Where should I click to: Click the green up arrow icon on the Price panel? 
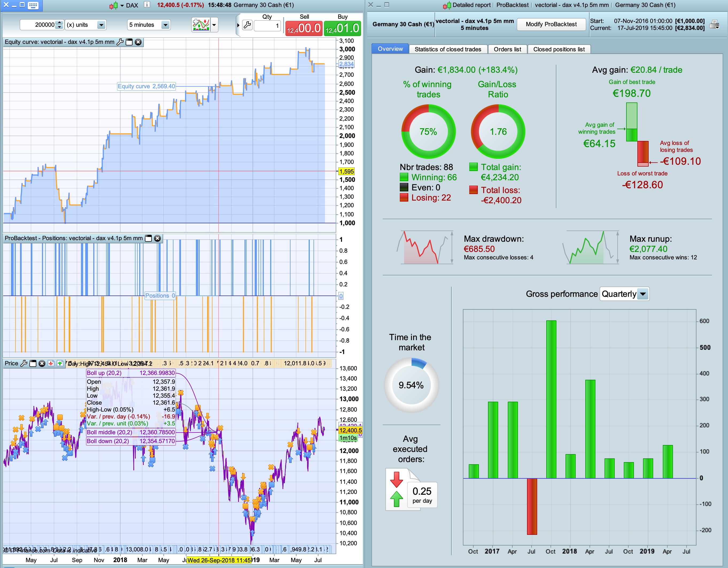(x=60, y=363)
